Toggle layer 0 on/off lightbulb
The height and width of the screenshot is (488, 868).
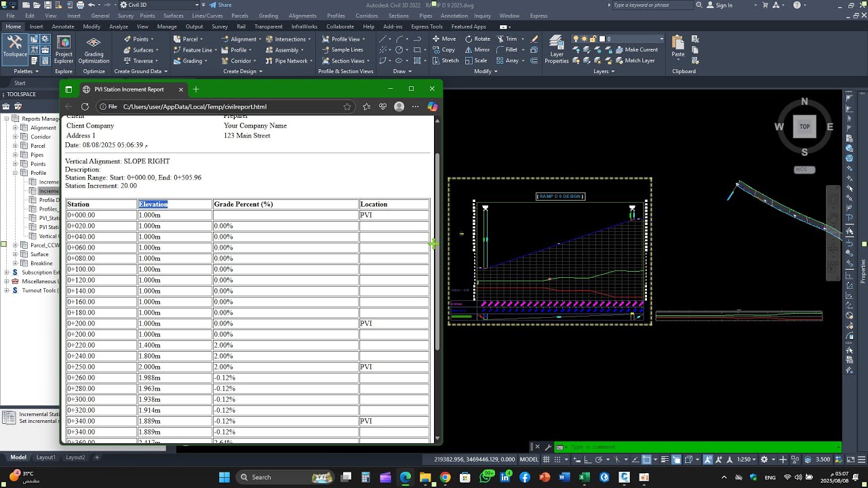pos(576,39)
